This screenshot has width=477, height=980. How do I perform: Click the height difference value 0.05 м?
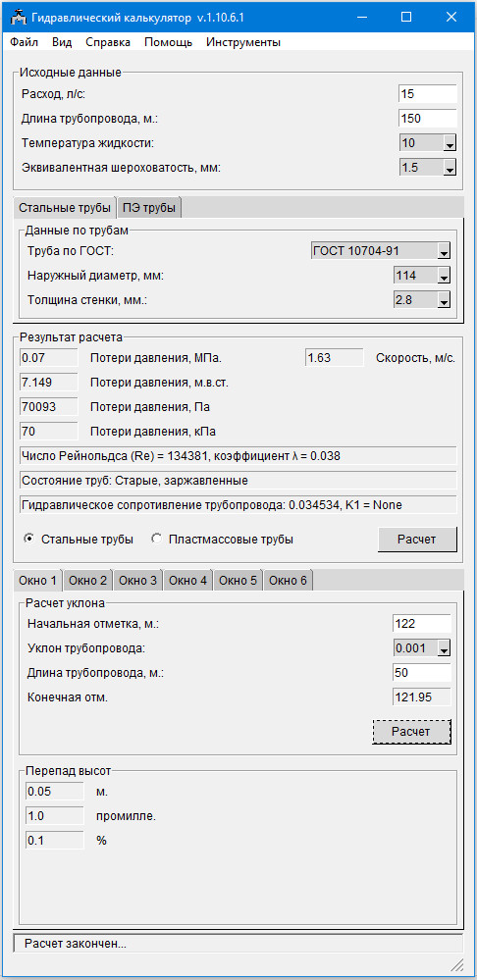click(54, 792)
